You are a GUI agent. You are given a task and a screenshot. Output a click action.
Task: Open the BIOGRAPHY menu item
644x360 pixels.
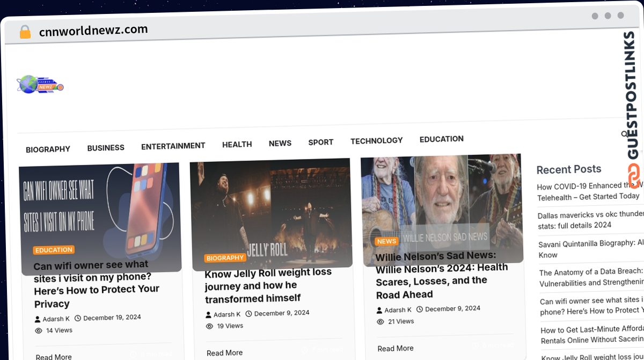tap(48, 149)
